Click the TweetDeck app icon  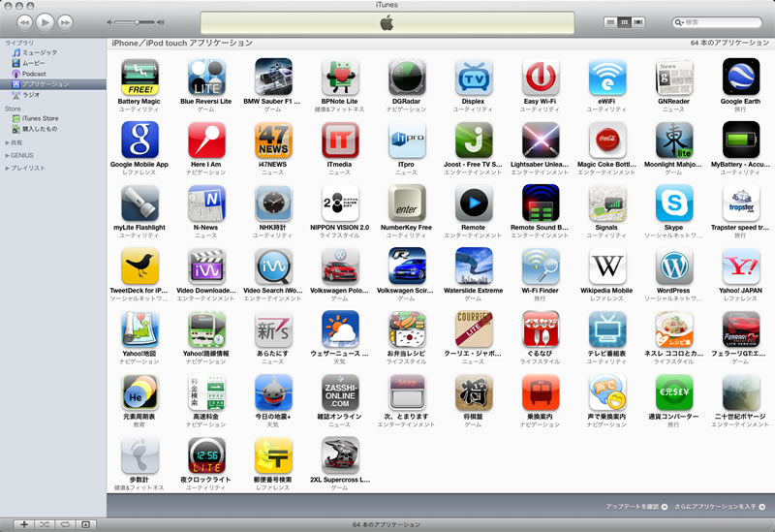click(139, 266)
